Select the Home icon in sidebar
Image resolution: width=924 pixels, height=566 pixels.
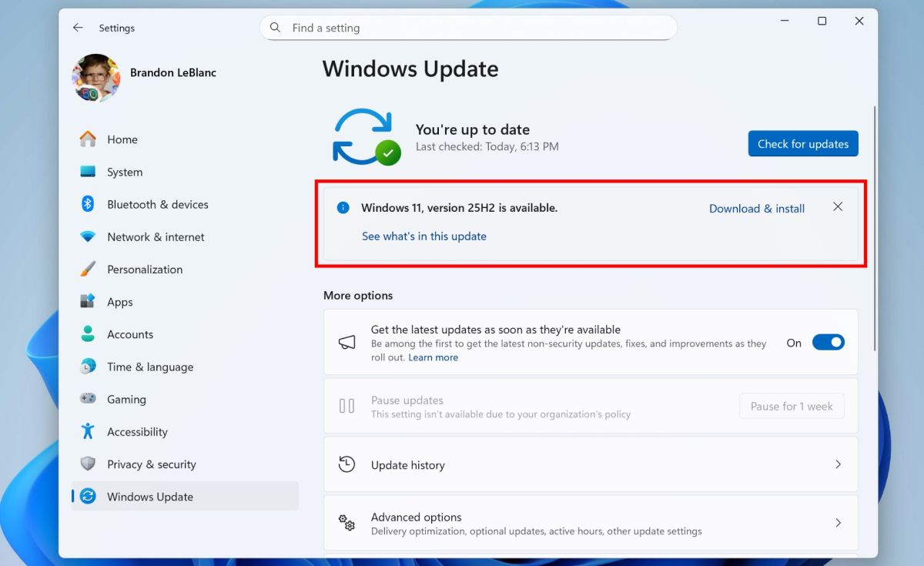point(90,139)
